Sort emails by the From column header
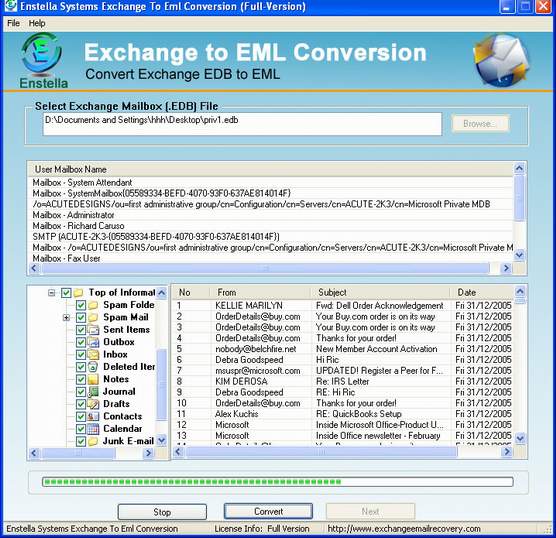556x538 pixels. tap(261, 293)
